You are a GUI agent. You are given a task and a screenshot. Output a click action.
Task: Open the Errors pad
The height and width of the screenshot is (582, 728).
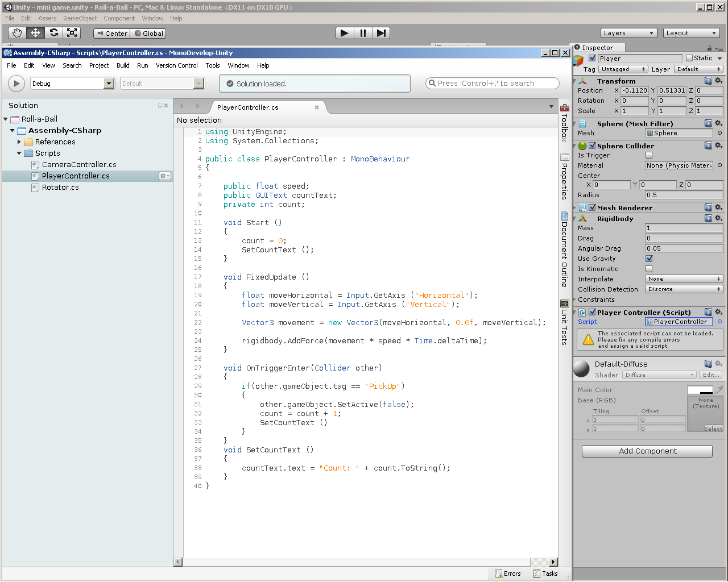pyautogui.click(x=508, y=573)
